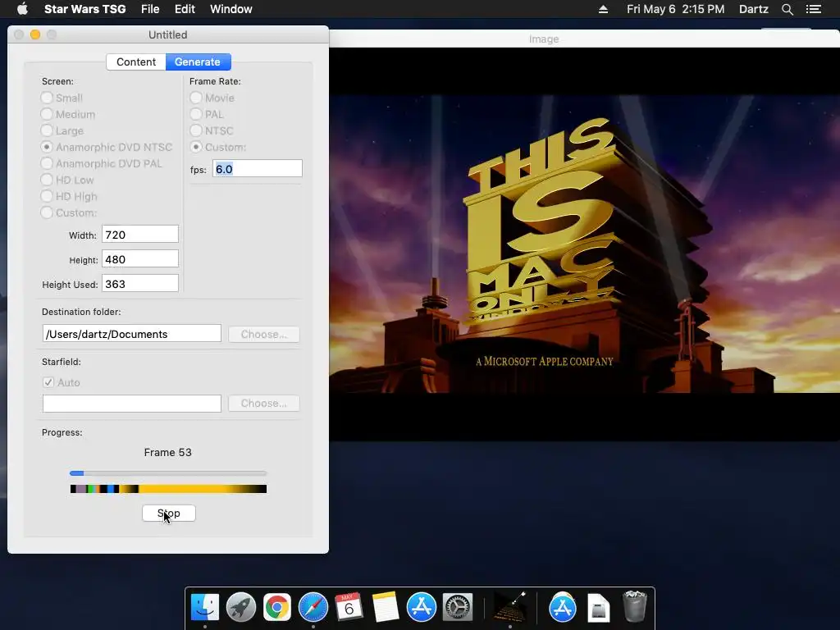Click Choose for Starfield file
Image resolution: width=840 pixels, height=630 pixels.
coord(263,404)
